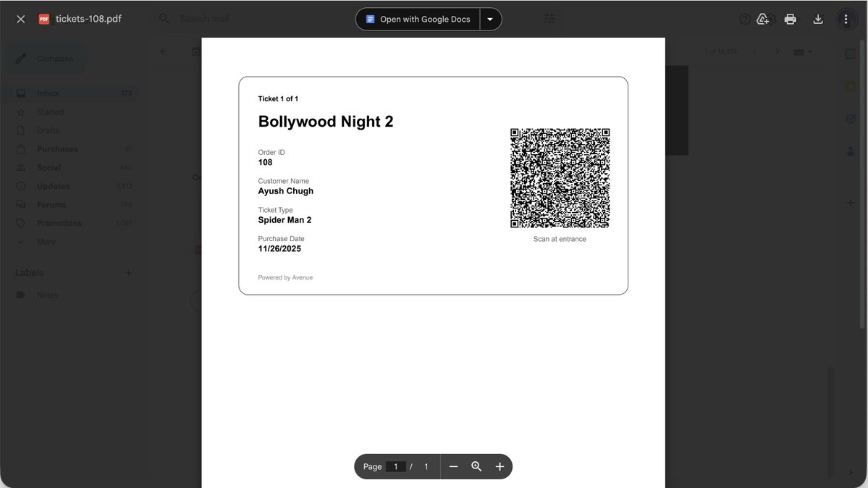868x488 pixels.
Task: Click the Gmail search magnifier icon
Action: (164, 19)
